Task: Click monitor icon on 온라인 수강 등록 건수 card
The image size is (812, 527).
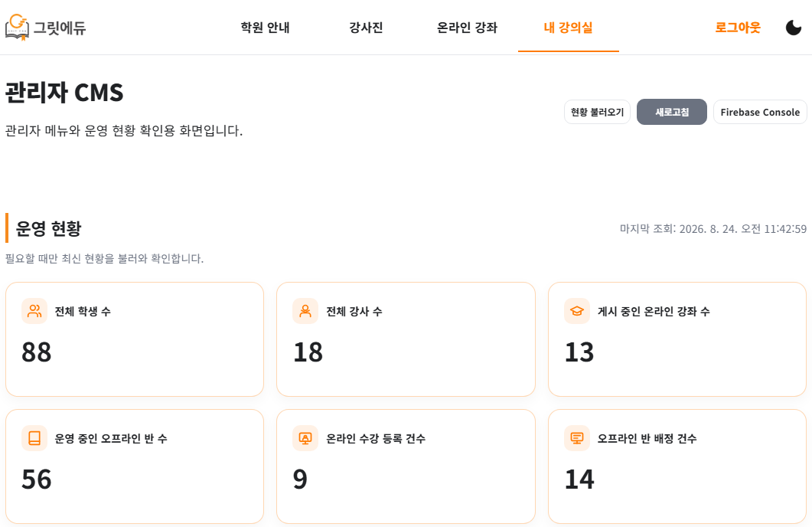Action: [305, 438]
